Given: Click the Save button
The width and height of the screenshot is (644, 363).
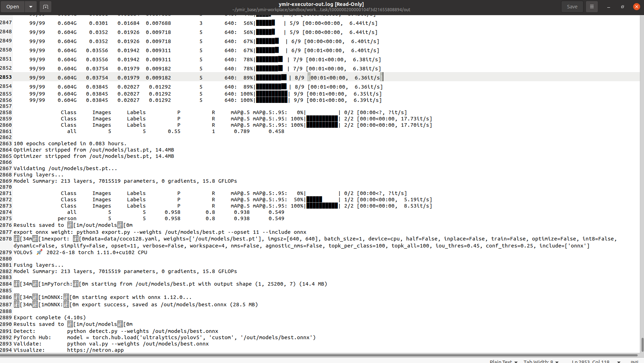Looking at the screenshot, I should coord(572,6).
